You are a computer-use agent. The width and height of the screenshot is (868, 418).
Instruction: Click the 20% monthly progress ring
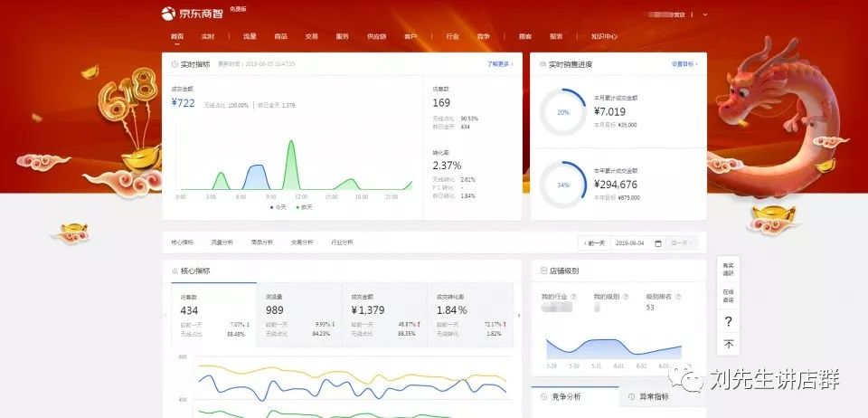563,112
